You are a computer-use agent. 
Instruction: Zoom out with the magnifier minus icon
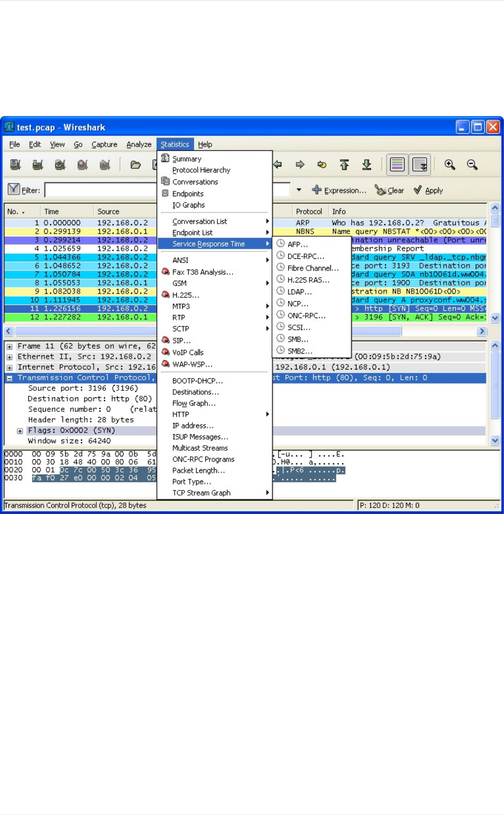pyautogui.click(x=472, y=165)
